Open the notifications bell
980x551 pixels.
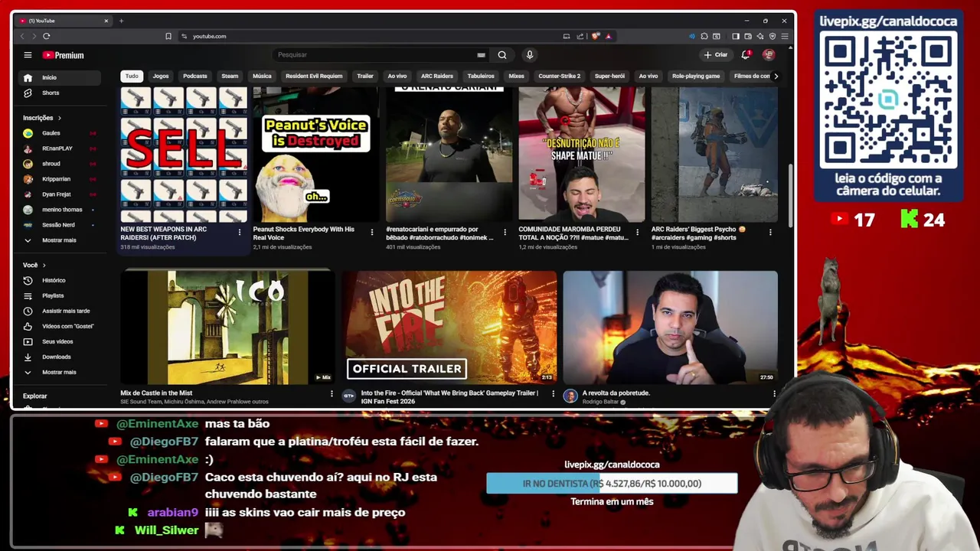pyautogui.click(x=746, y=55)
